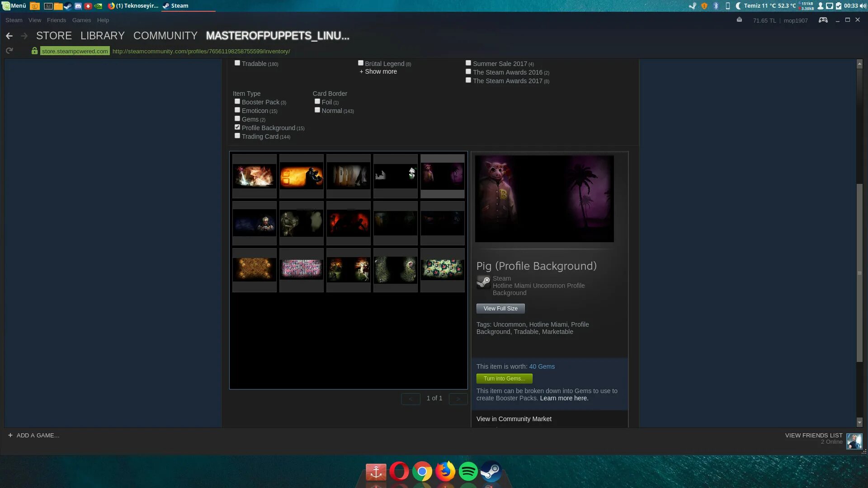Check the Emoticon item type
Viewport: 868px width, 488px height.
(x=237, y=110)
